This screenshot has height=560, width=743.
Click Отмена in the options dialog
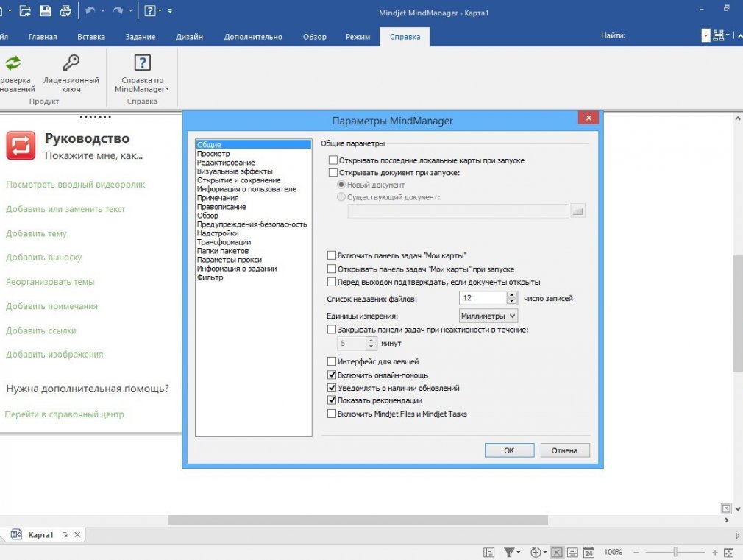pyautogui.click(x=564, y=450)
